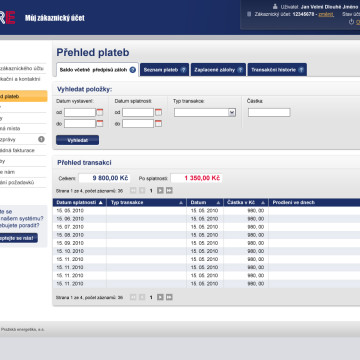
Task: Click the Celkem value 9 800,00 Kč
Action: click(x=110, y=178)
